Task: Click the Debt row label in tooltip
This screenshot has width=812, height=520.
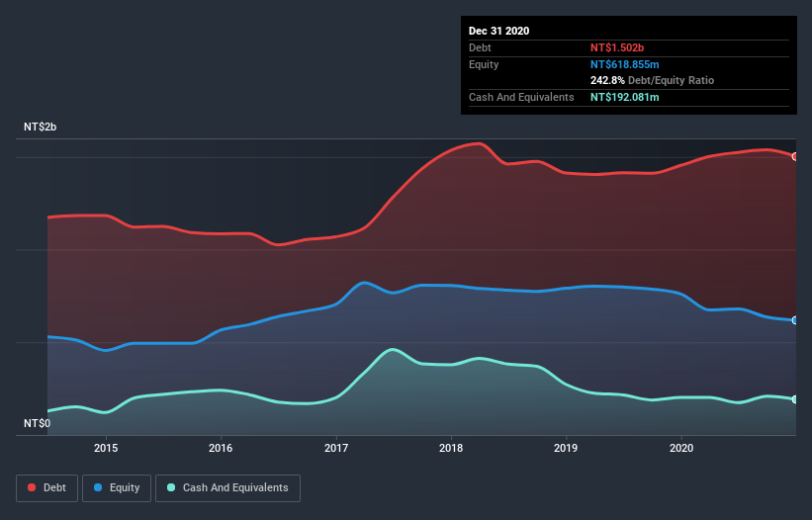Action: click(480, 47)
